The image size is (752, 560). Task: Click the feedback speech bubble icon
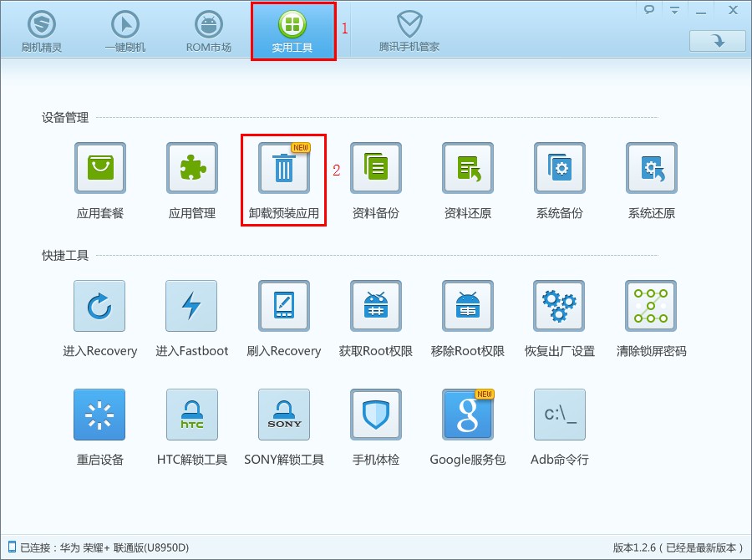tap(649, 9)
